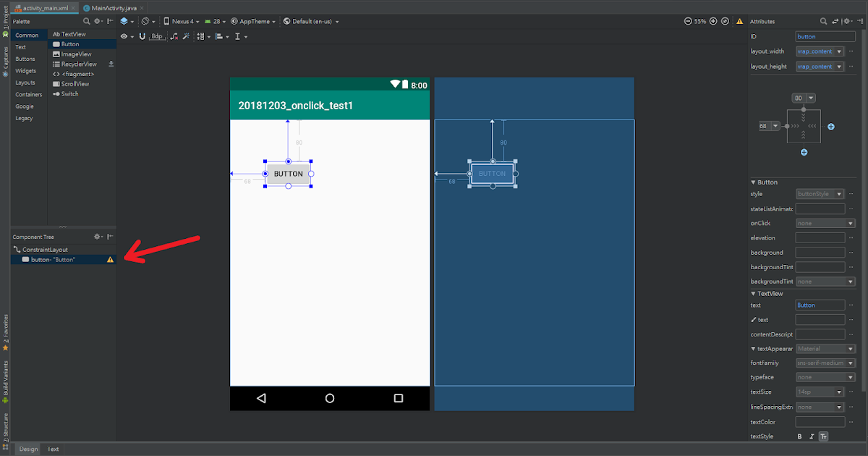
Task: Clear all constraints icon
Action: pyautogui.click(x=174, y=36)
